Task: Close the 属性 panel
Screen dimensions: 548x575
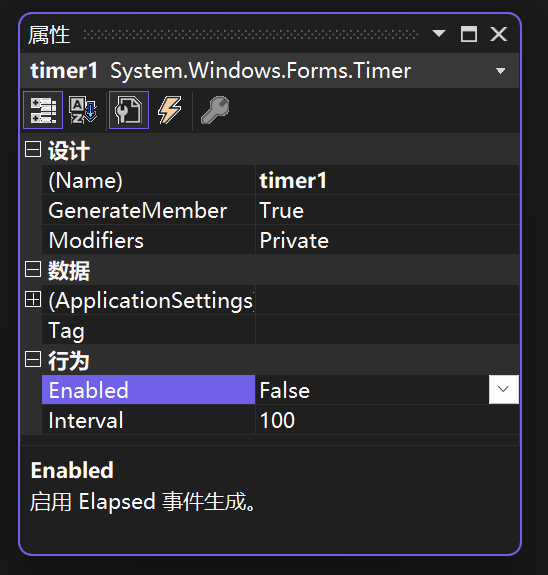Action: [499, 34]
